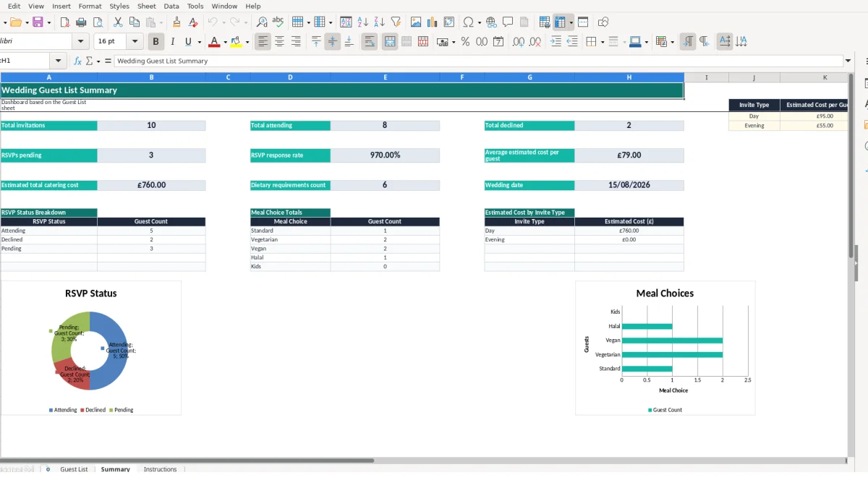
Task: Open draw functions shapes icon
Action: pos(603,22)
